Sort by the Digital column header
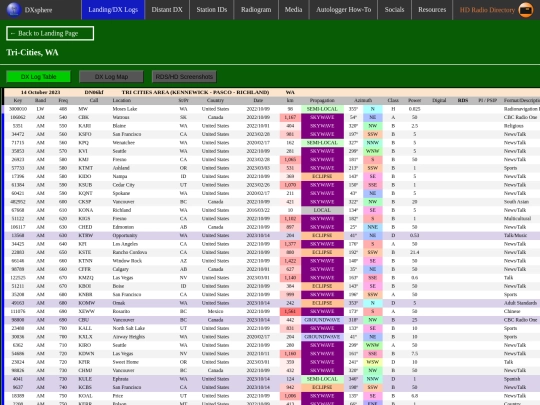The width and height of the screenshot is (540, 405). 439,100
